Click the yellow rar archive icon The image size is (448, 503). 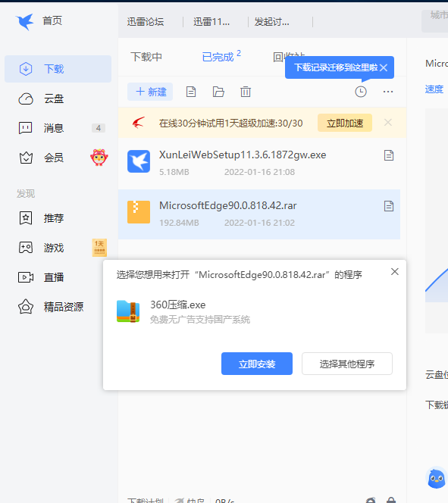[x=139, y=211]
